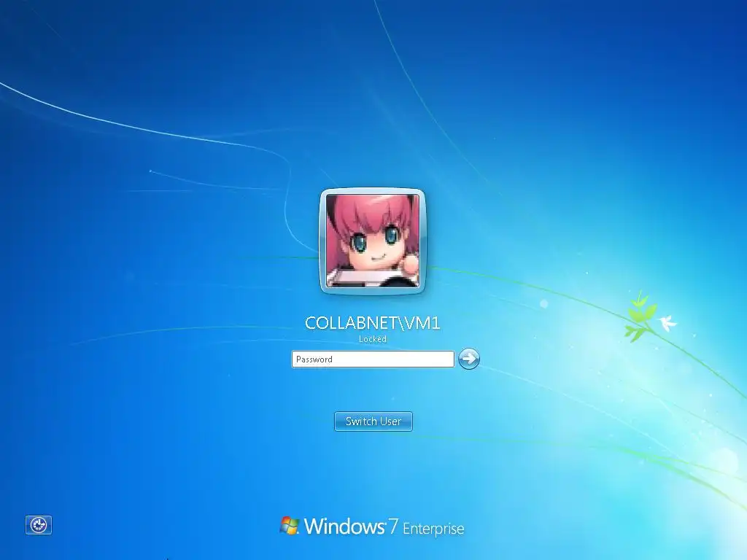The width and height of the screenshot is (747, 560).
Task: Click the Switch User button
Action: (373, 421)
